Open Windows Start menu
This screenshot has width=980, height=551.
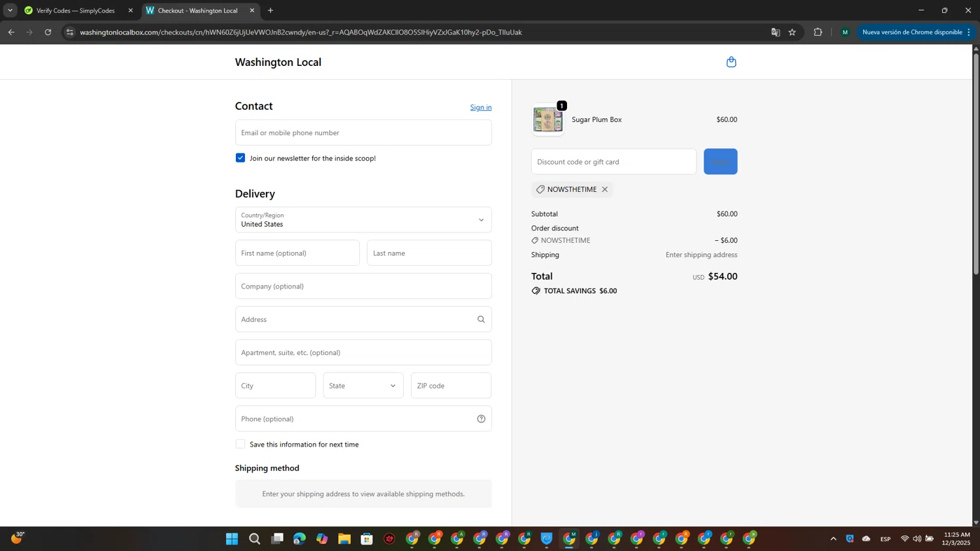[232, 539]
